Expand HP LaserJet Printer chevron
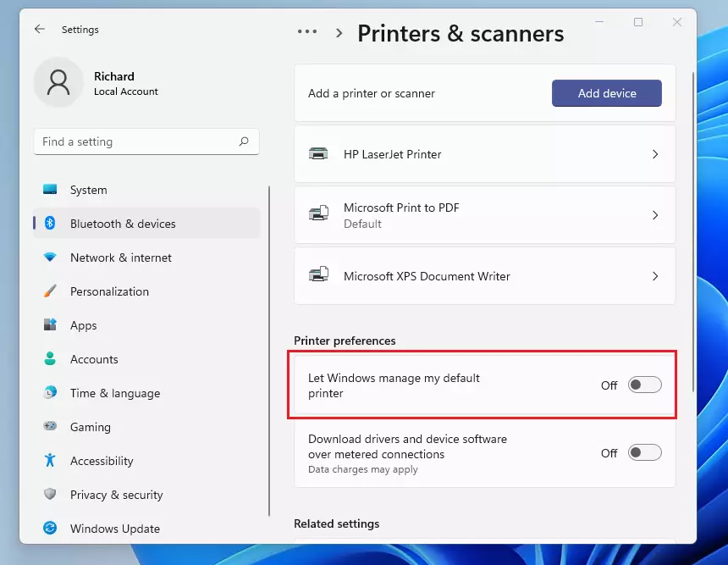Screen dimensions: 728x565 [655, 154]
